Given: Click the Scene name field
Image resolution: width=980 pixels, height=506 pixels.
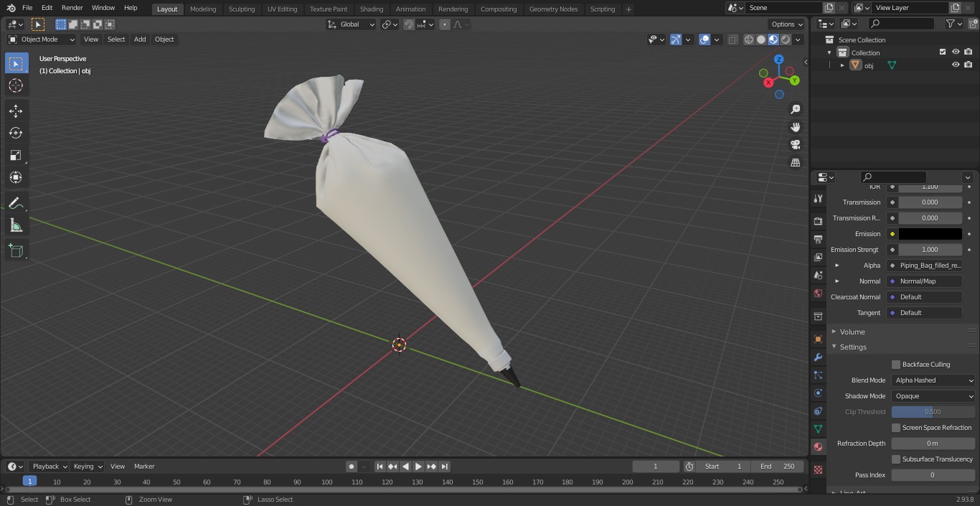Looking at the screenshot, I should pyautogui.click(x=783, y=7).
